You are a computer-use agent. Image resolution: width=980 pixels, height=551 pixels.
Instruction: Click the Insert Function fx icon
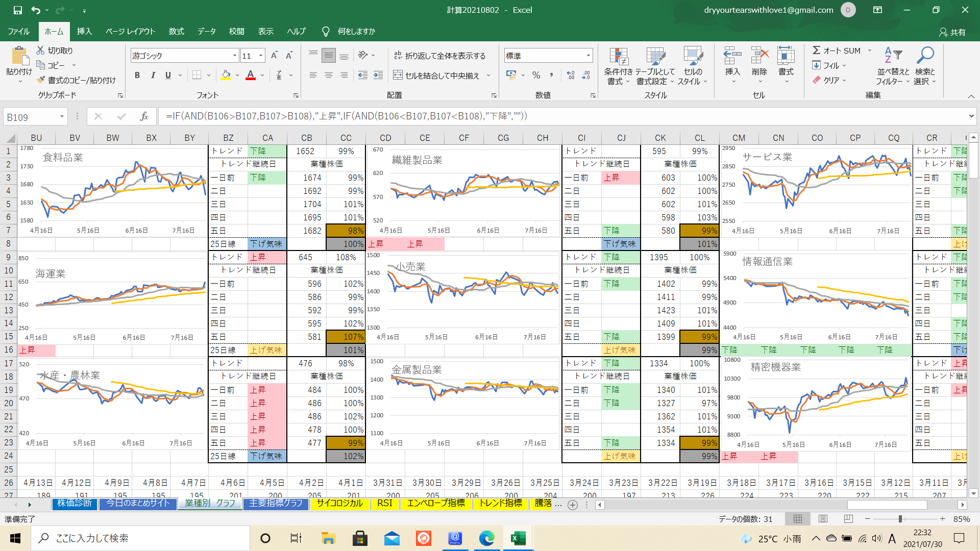pyautogui.click(x=144, y=117)
